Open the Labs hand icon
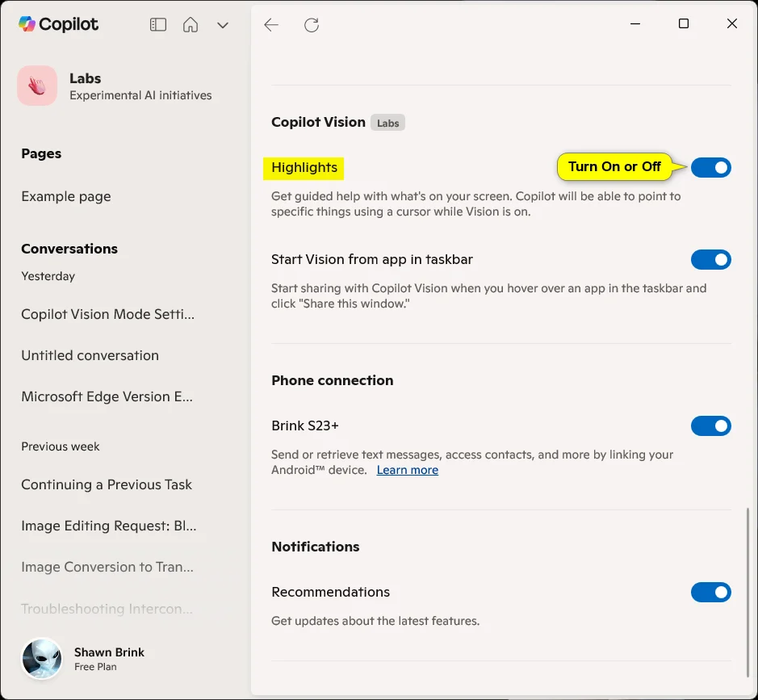Screen dimensions: 758x700 tap(37, 86)
